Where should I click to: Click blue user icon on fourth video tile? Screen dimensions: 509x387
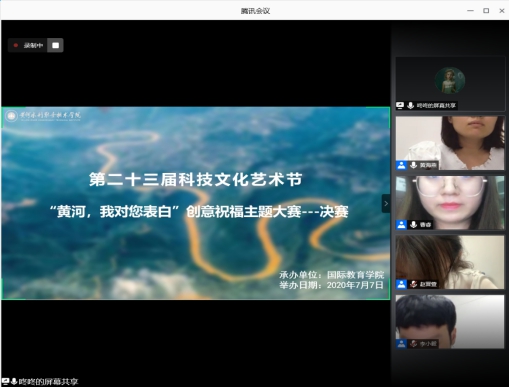point(401,284)
